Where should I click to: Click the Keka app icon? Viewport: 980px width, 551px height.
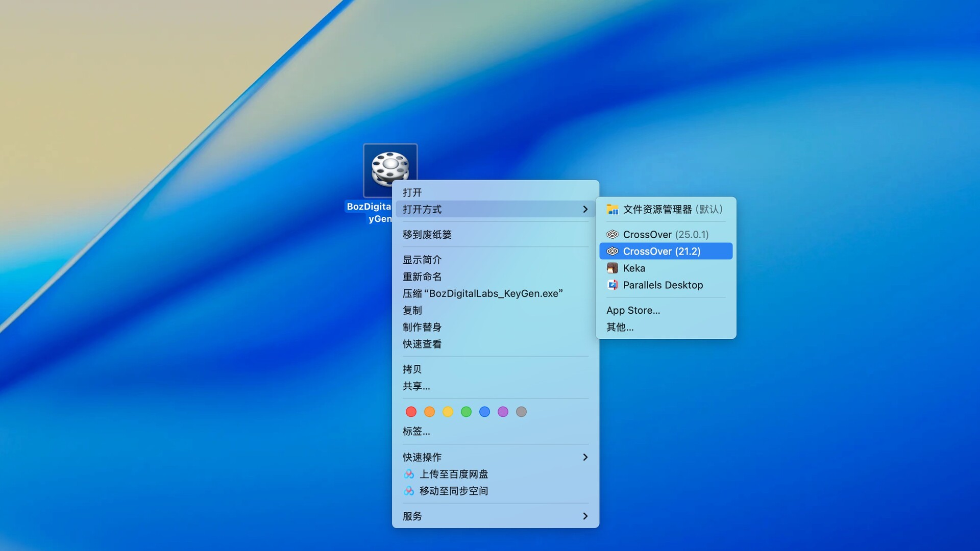[612, 268]
